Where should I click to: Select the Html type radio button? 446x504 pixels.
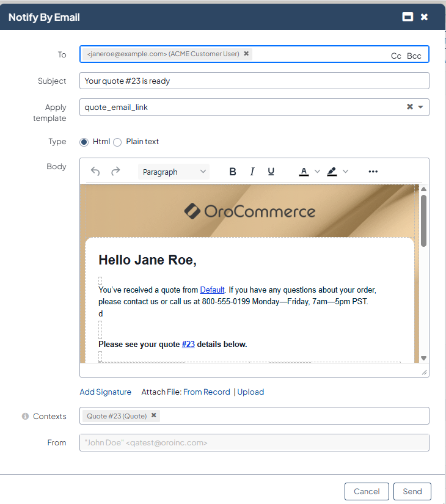pyautogui.click(x=84, y=142)
